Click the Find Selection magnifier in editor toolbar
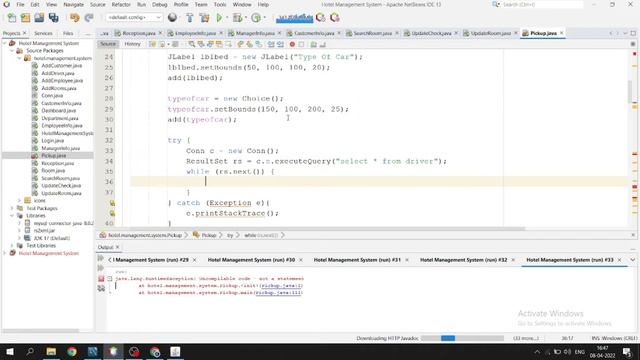Viewport: 640px width, 360px height. click(x=191, y=44)
